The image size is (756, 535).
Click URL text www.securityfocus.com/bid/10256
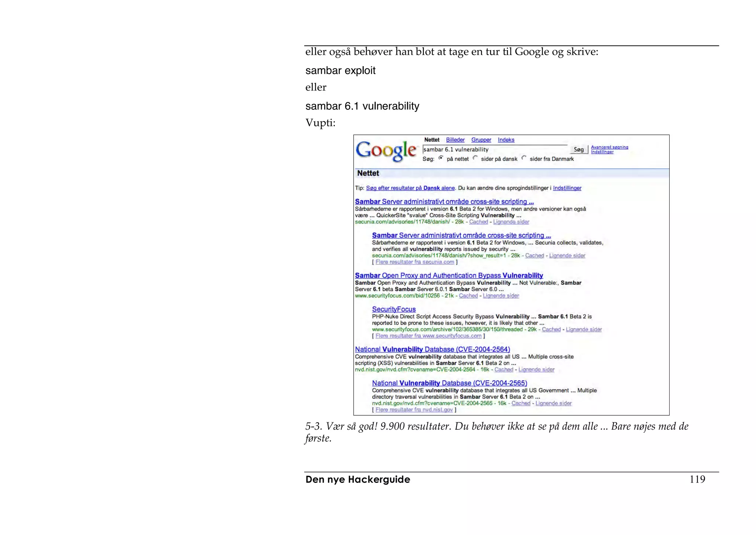click(397, 296)
